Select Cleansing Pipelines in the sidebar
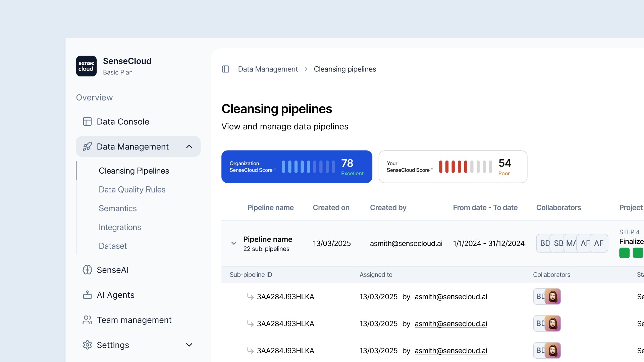Viewport: 644px width, 362px height. click(134, 171)
